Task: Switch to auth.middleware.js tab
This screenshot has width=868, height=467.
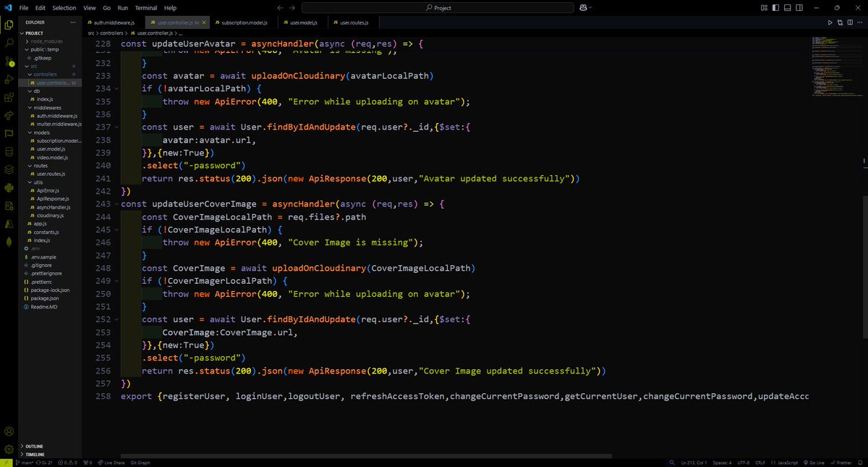Action: [114, 23]
